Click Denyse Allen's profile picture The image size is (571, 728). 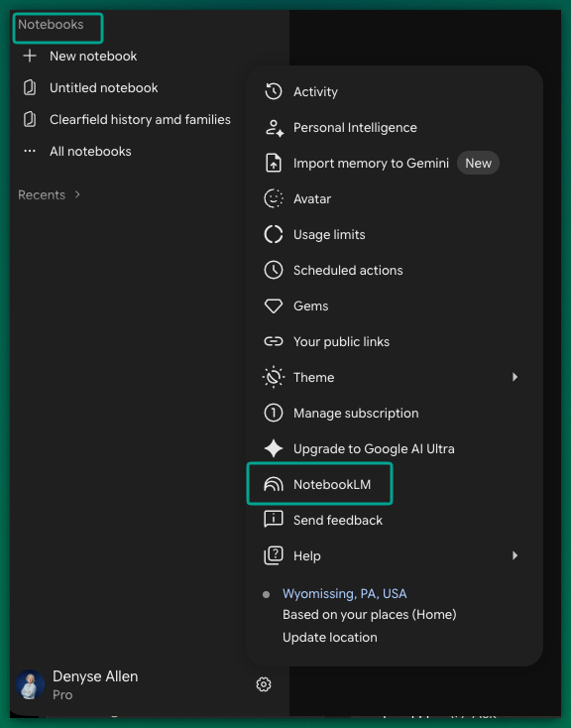point(30,684)
